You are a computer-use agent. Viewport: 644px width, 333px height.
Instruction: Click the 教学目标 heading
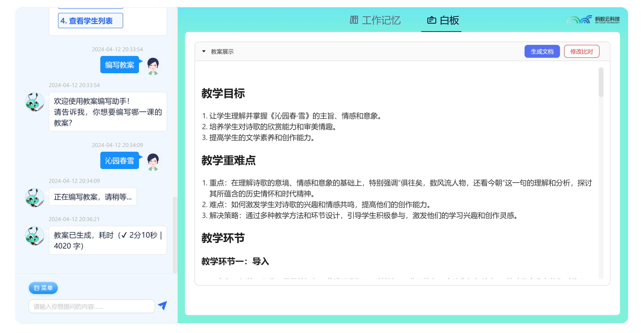(x=223, y=93)
